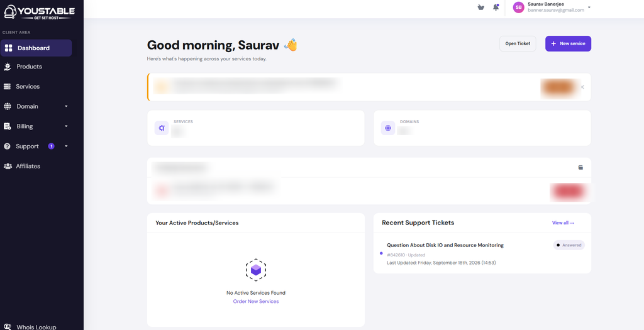Click the Saurav Banerjee user name

(546, 4)
